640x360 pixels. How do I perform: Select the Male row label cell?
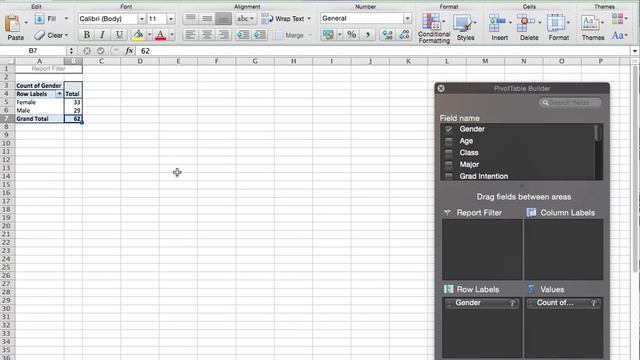40,110
